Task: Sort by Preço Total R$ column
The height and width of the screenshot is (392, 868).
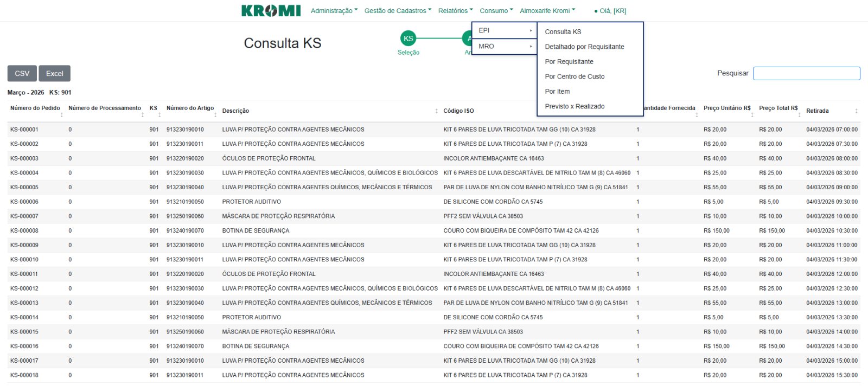Action: coord(780,110)
